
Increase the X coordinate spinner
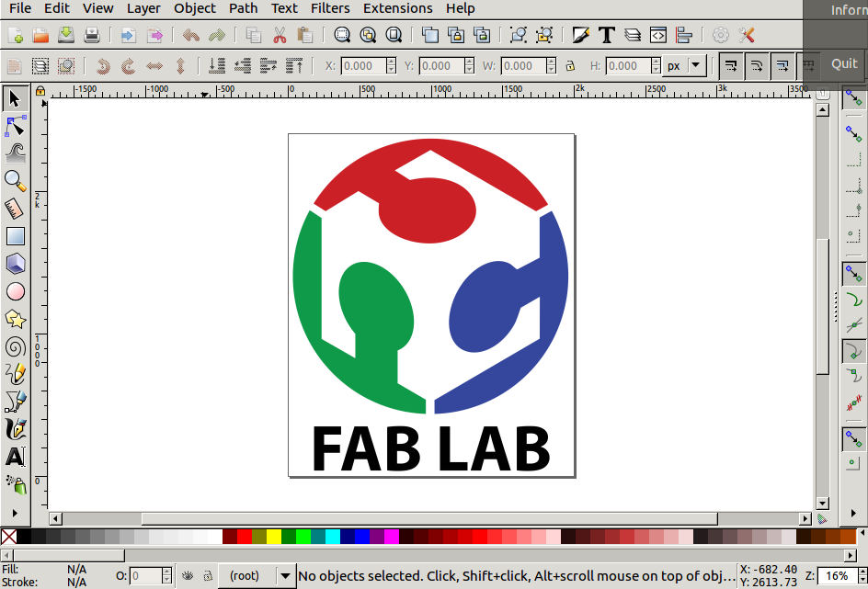[x=392, y=62]
